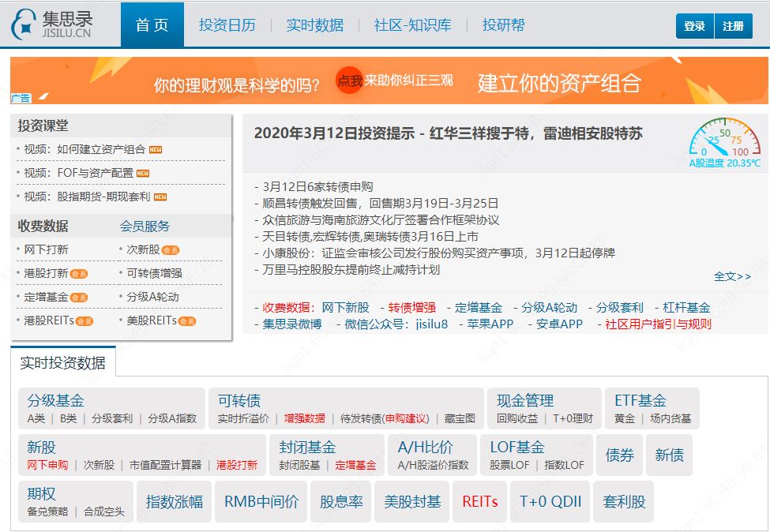Click the 广告 ad label icon
Image resolution: width=770 pixels, height=532 pixels.
click(21, 98)
